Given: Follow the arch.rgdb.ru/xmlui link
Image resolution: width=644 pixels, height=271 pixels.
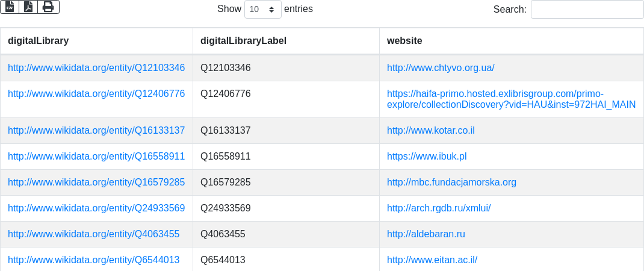Looking at the screenshot, I should tap(439, 208).
